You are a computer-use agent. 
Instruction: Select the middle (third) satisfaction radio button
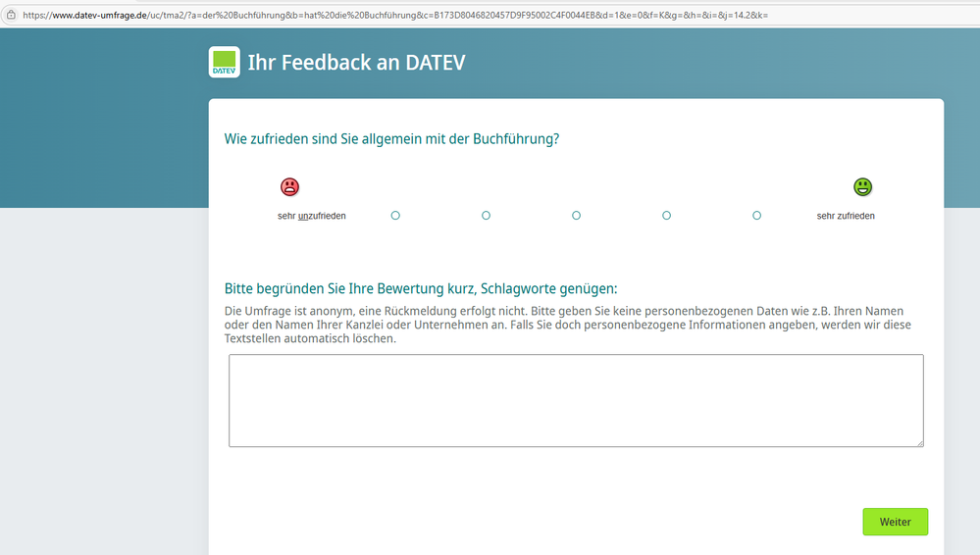coord(576,216)
